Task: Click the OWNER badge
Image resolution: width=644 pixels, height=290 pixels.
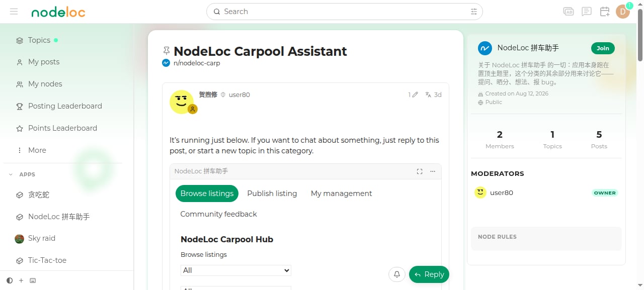Action: point(605,193)
